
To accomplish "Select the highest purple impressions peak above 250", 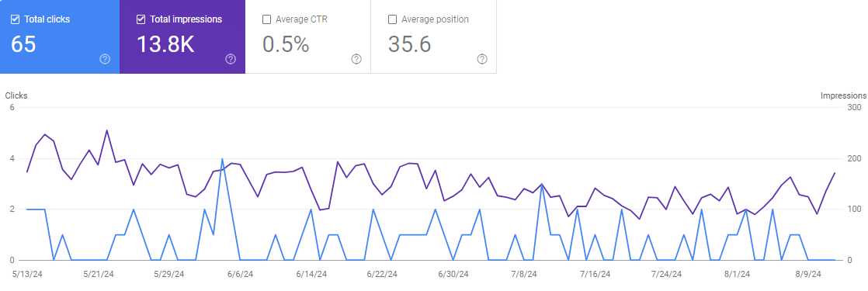I will tap(107, 130).
